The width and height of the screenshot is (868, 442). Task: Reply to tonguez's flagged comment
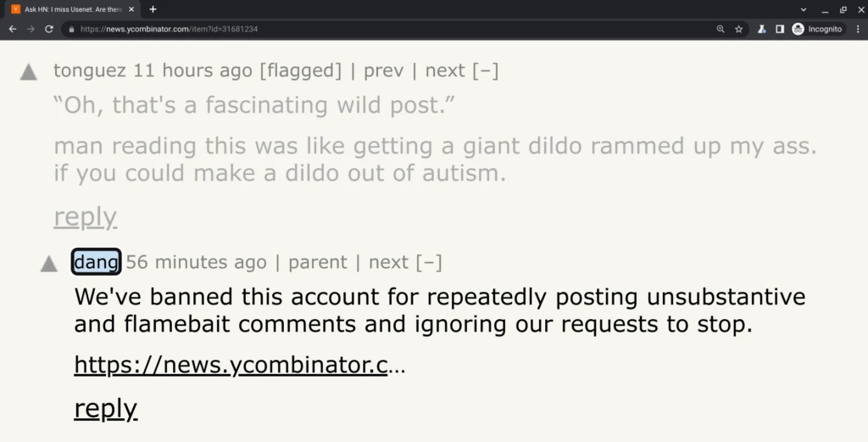(x=85, y=217)
